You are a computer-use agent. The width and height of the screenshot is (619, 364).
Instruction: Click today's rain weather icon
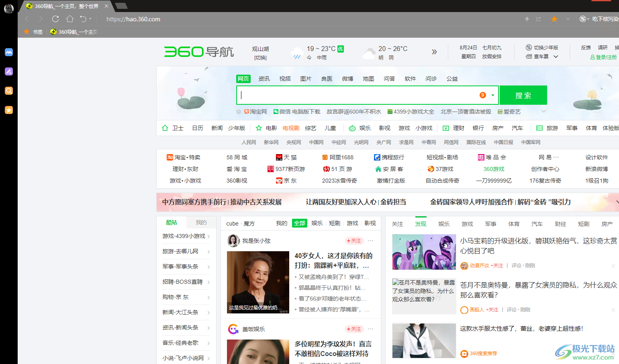coord(296,53)
